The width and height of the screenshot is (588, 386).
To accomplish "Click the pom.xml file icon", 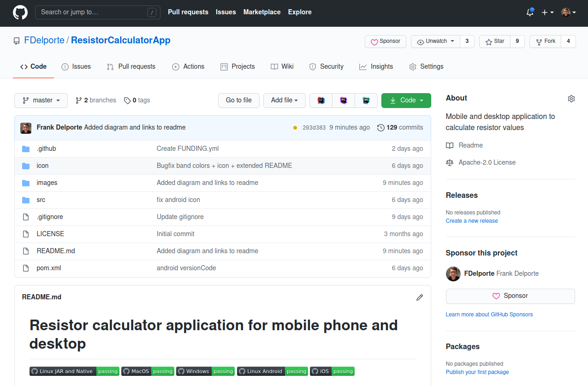I will (26, 268).
